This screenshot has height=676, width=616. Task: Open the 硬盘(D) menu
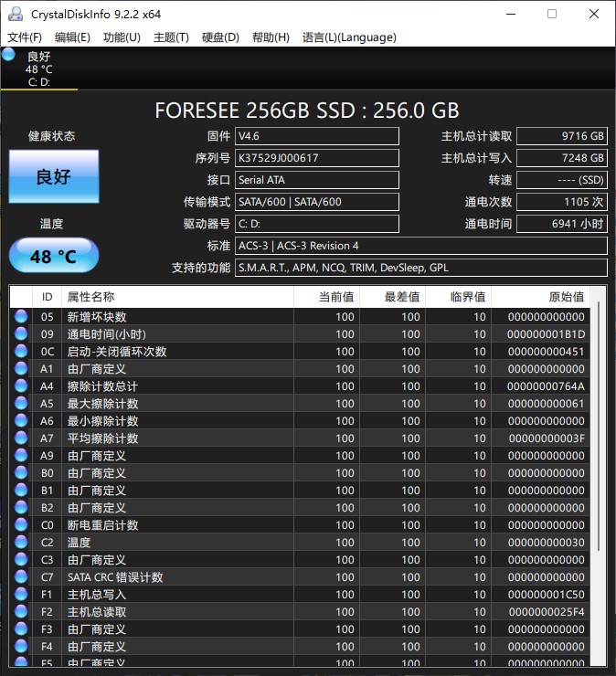220,37
